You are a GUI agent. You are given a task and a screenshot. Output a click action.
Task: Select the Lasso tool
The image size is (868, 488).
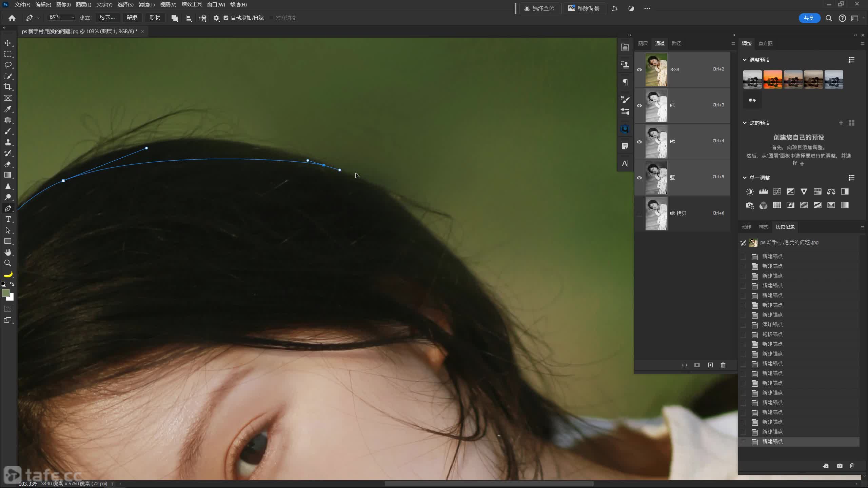click(x=8, y=65)
